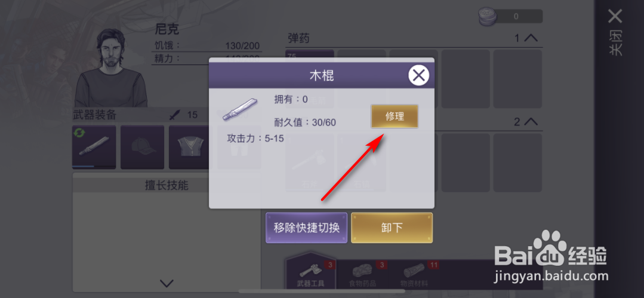The image size is (644, 298).
Task: Open the 食物药品 tab
Action: click(362, 274)
